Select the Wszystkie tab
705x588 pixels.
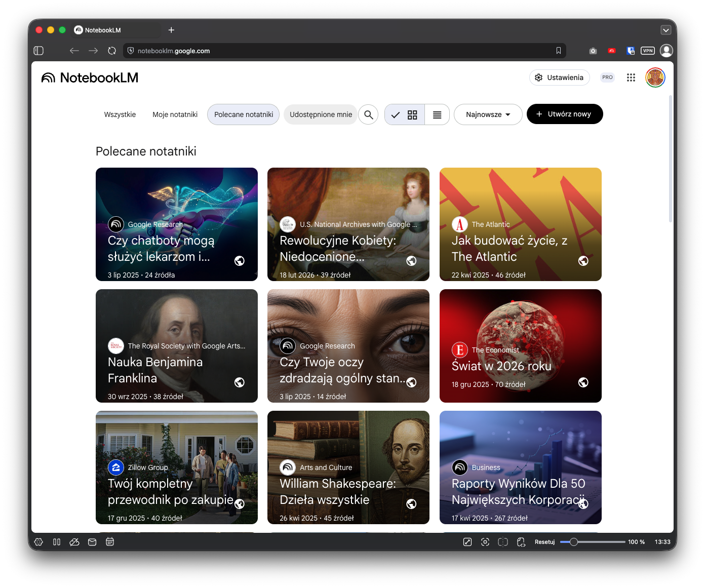(120, 114)
